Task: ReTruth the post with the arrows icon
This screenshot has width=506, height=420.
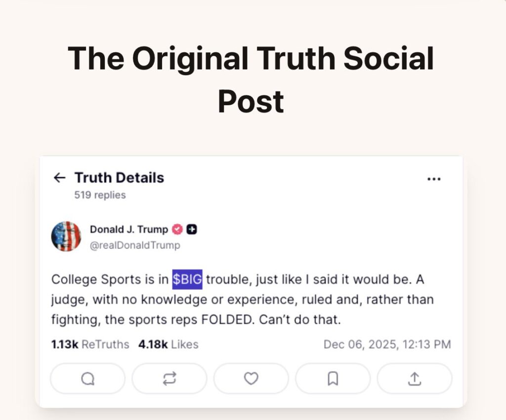Action: (169, 378)
